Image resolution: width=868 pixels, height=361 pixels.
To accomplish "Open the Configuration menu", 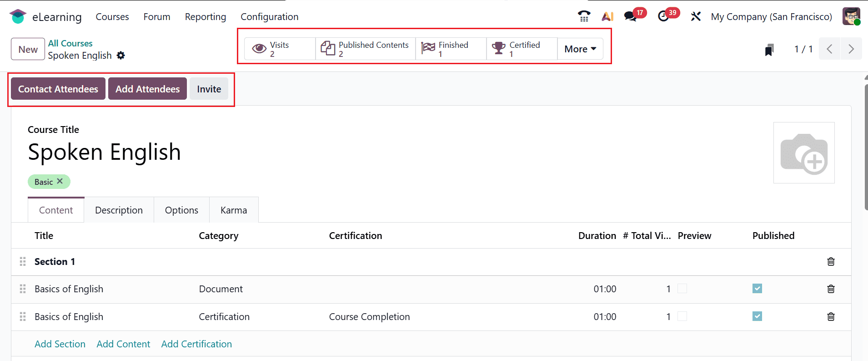I will pos(270,17).
